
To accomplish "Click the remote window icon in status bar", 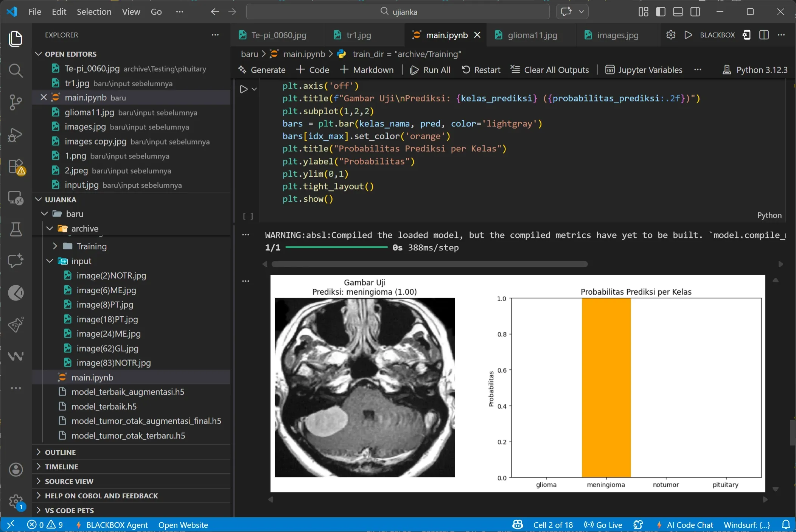I will pos(10,525).
